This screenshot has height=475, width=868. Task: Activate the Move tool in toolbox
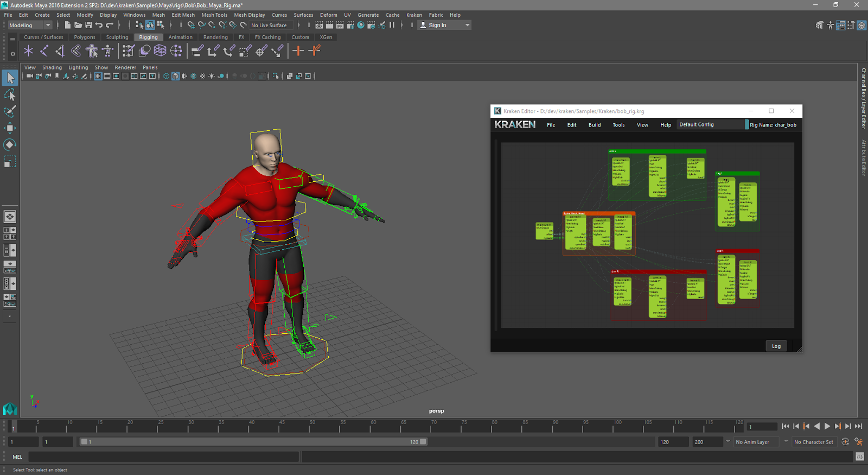10,128
